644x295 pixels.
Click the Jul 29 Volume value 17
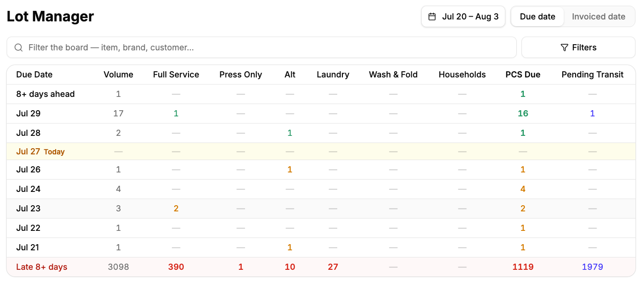(x=118, y=114)
